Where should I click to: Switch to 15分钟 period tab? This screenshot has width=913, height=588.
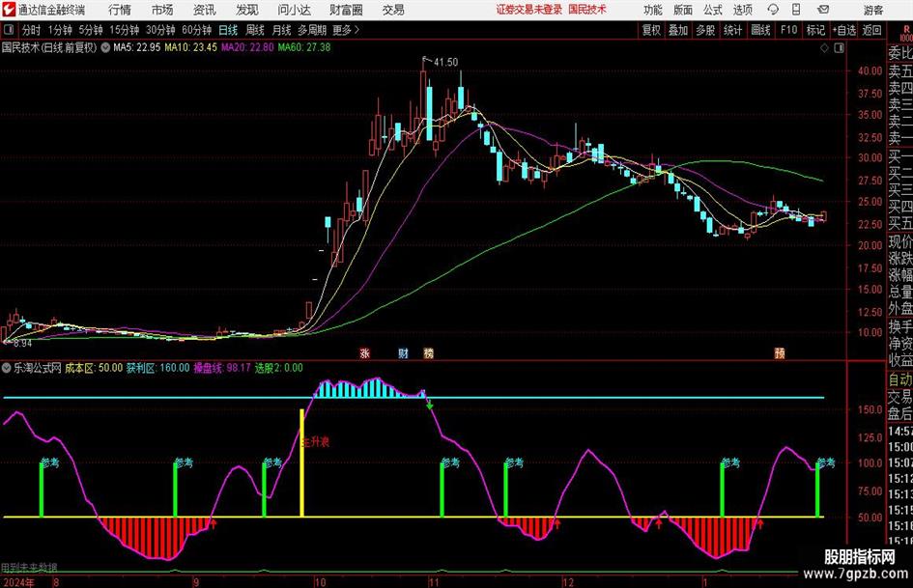pyautogui.click(x=124, y=30)
